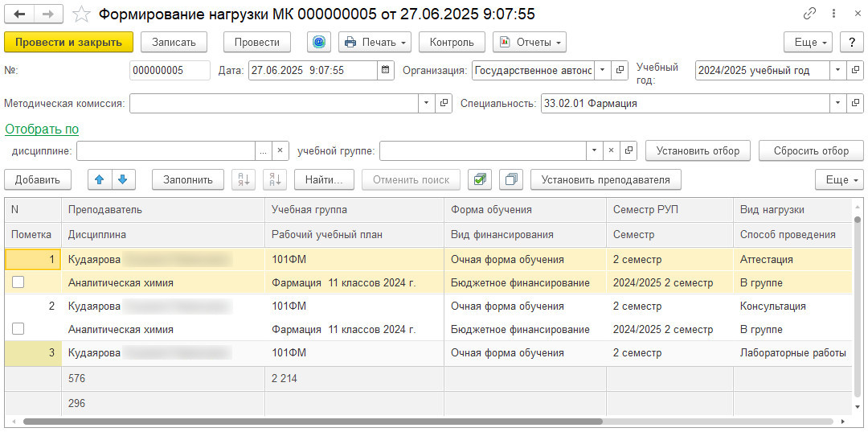868x432 pixels.
Task: Sort table descending icon
Action: pyautogui.click(x=275, y=179)
